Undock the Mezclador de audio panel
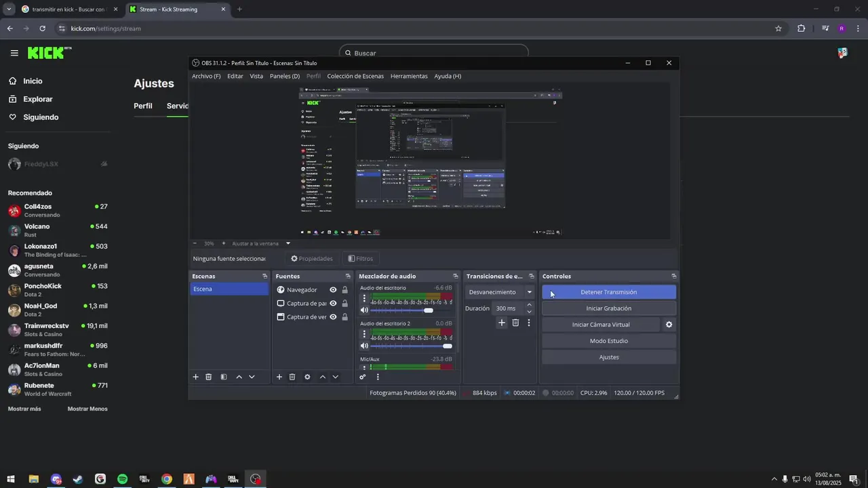868x488 pixels. click(456, 277)
